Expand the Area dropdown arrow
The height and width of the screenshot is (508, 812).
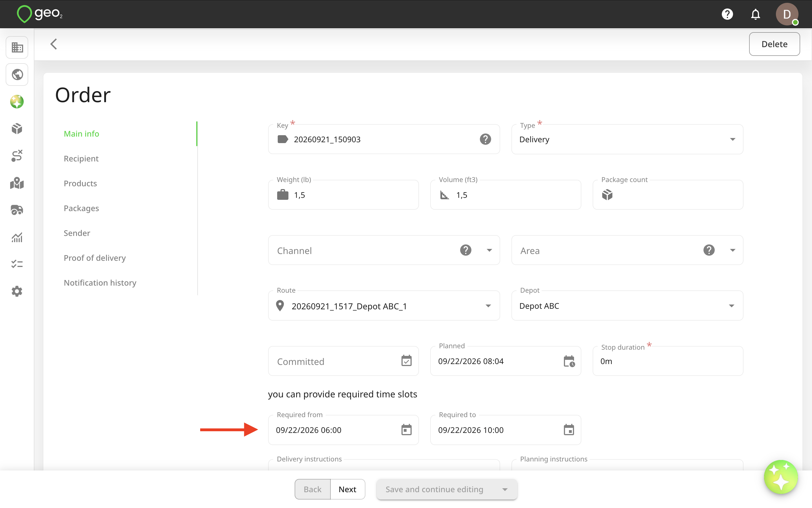pyautogui.click(x=732, y=250)
